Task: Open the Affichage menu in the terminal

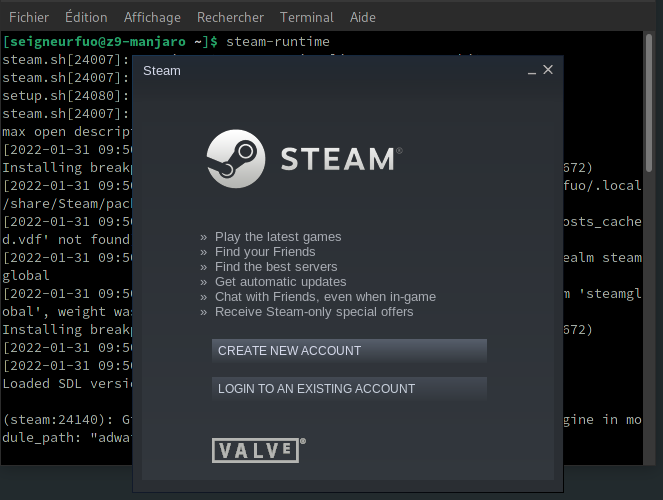Action: coord(152,17)
